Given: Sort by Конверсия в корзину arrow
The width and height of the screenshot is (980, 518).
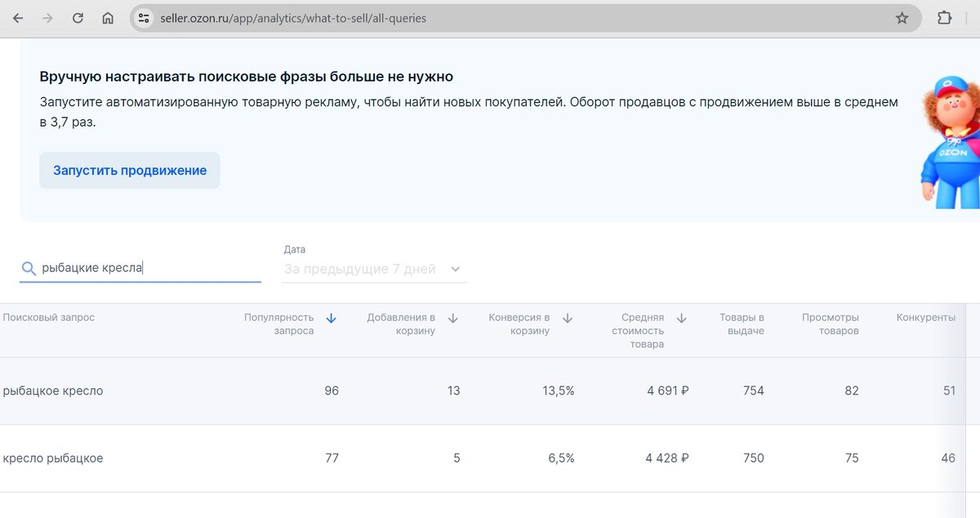Looking at the screenshot, I should [x=568, y=319].
